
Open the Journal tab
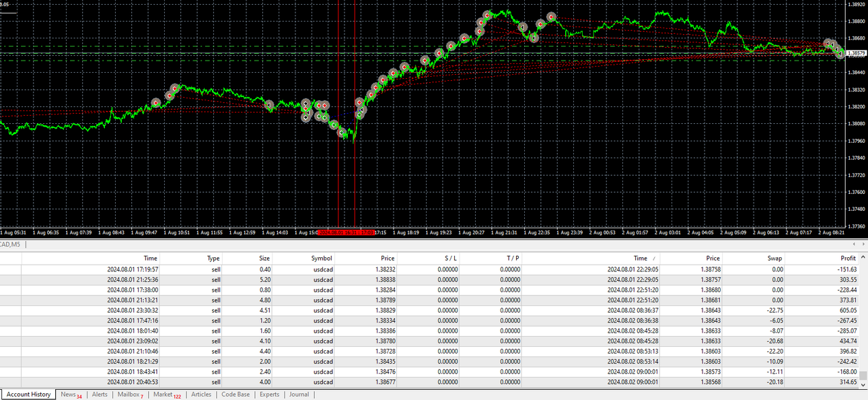pyautogui.click(x=299, y=395)
